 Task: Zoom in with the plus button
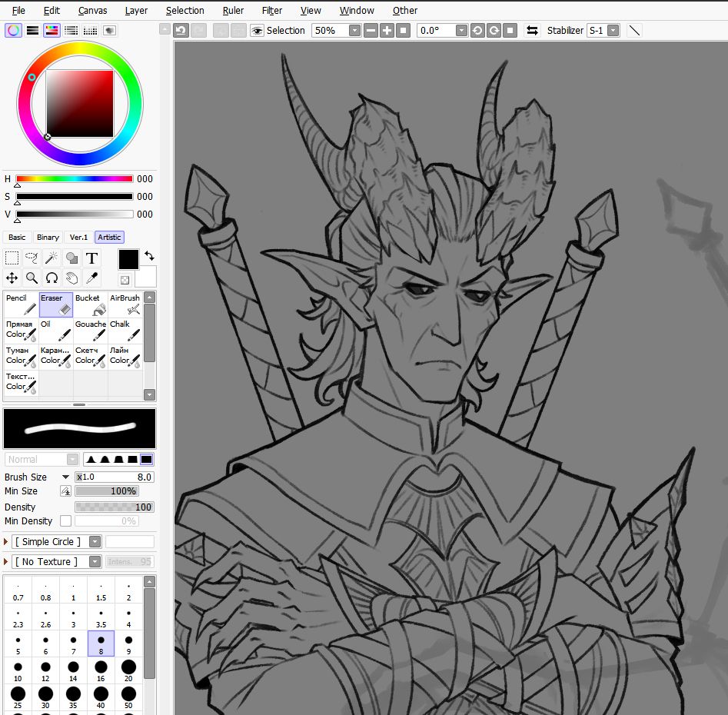tap(387, 31)
